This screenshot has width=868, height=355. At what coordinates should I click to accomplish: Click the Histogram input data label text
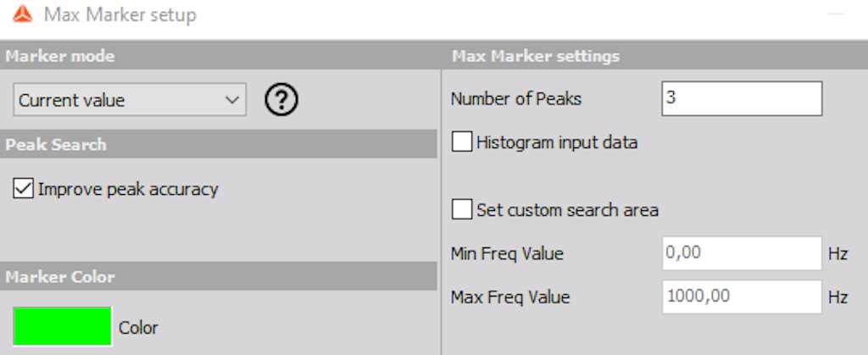[557, 142]
